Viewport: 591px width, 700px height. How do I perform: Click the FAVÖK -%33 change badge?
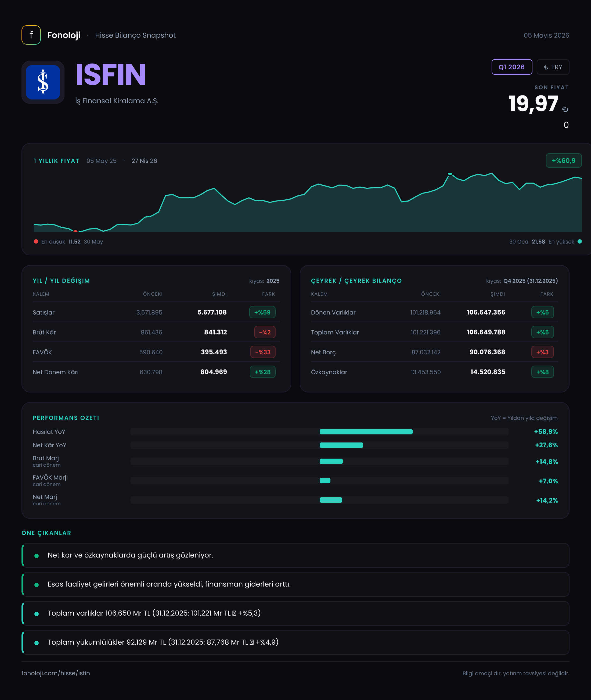(x=263, y=352)
